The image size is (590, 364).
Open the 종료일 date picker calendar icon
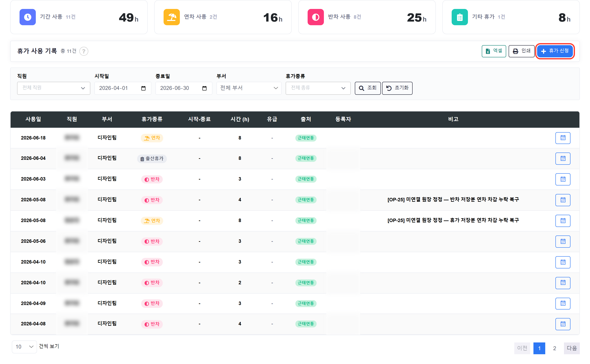click(x=204, y=88)
